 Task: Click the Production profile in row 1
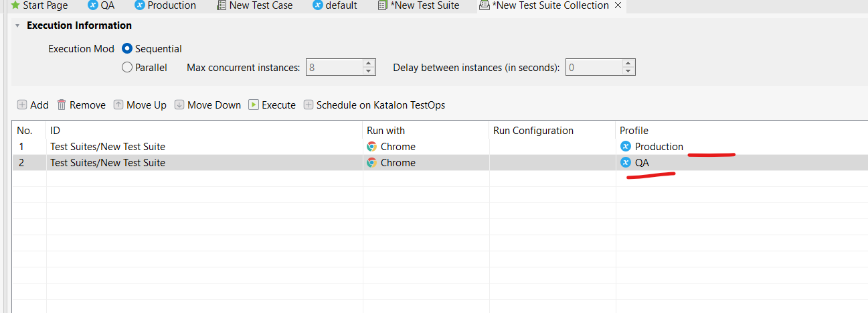pos(659,147)
